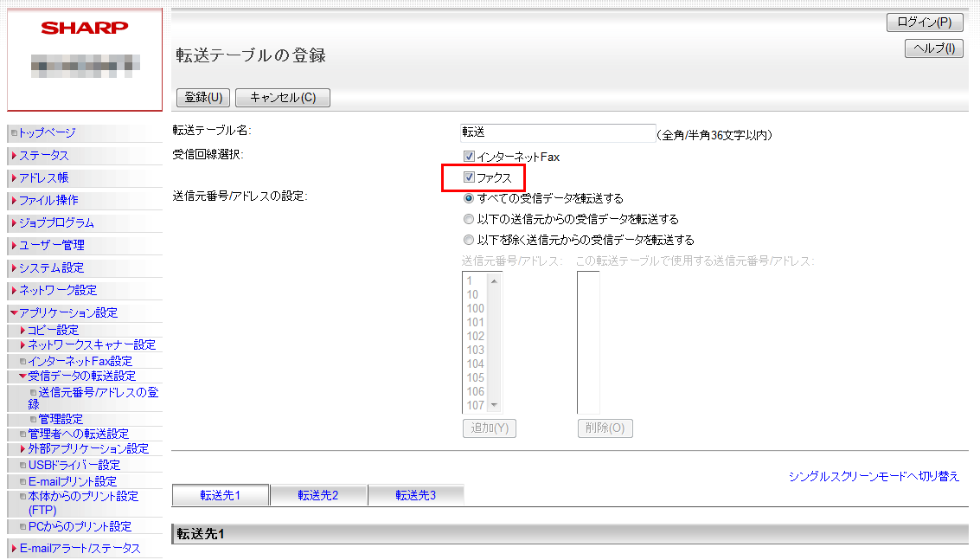The height and width of the screenshot is (560, 980).
Task: Click the 登録(U) button
Action: [204, 98]
